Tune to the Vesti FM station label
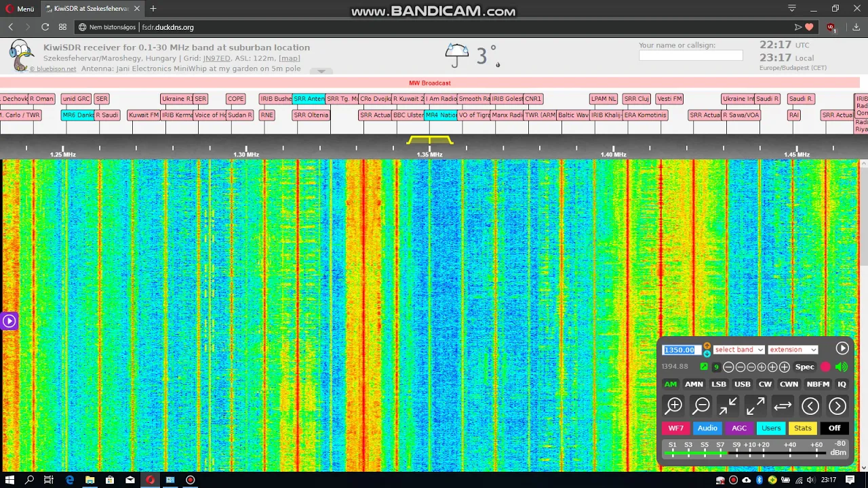 tap(669, 99)
